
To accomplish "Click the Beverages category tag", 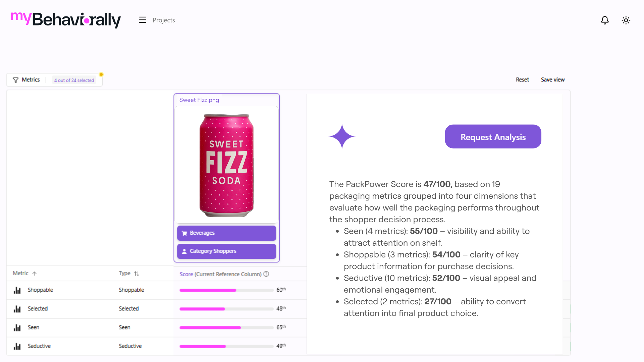I will coord(226,233).
